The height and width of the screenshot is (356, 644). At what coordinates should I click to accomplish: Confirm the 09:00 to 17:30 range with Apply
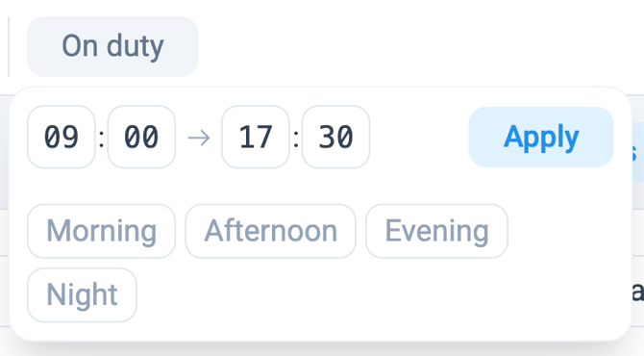coord(541,137)
